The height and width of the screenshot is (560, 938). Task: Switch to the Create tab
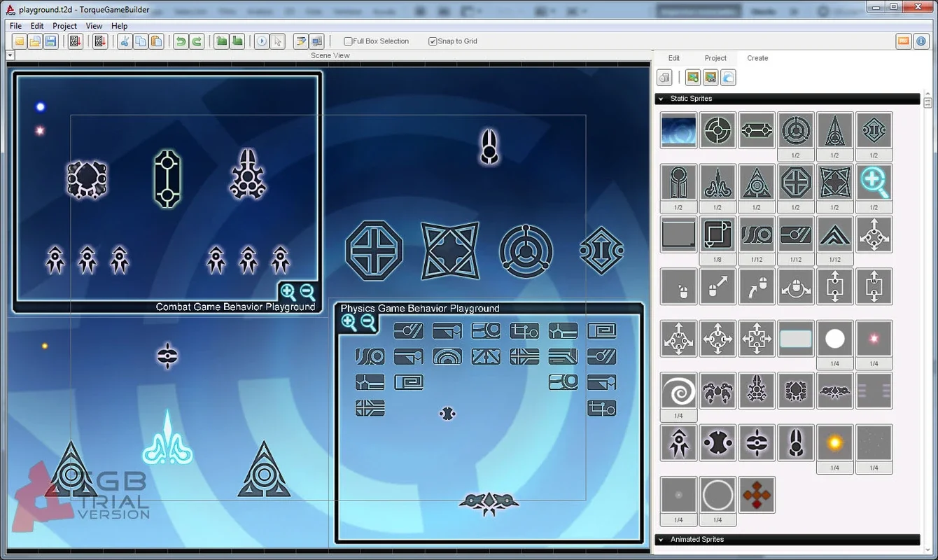(x=757, y=58)
